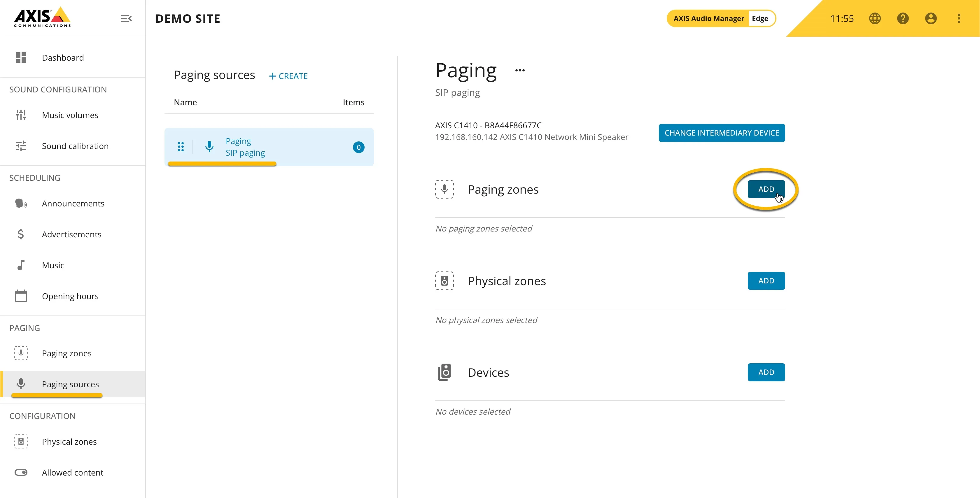Click the DEMO SITE title
This screenshot has height=498, width=980.
(x=188, y=19)
